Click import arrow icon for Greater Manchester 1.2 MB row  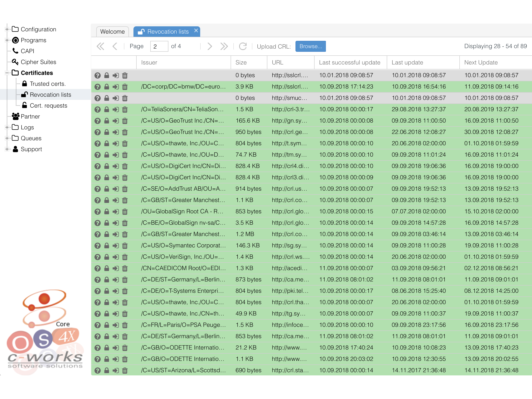[x=116, y=234]
